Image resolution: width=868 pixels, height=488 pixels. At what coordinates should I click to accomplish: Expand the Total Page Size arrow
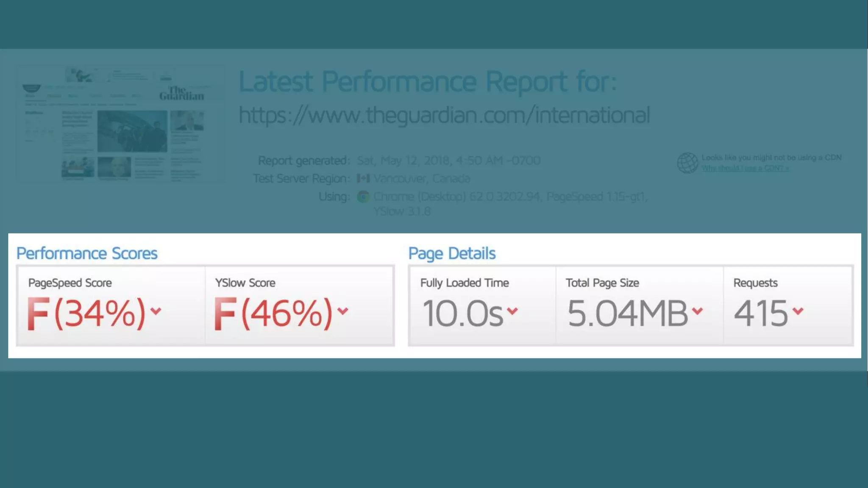click(x=697, y=311)
